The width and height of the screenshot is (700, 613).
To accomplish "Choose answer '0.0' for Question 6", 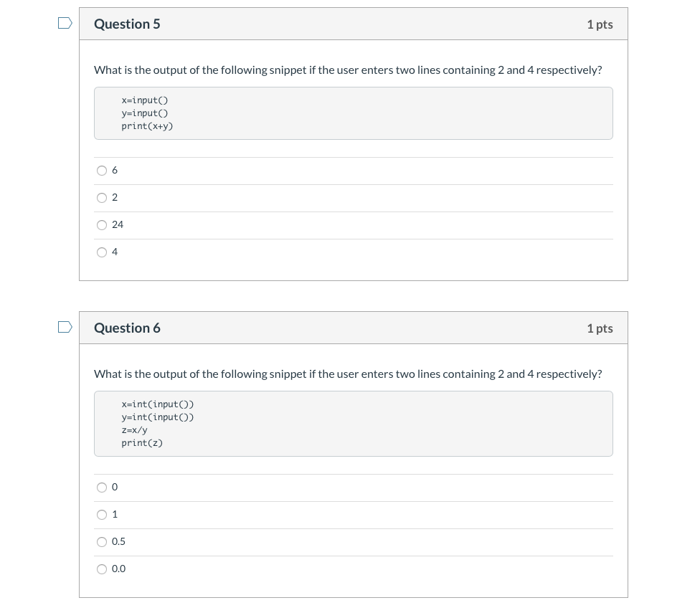I will click(102, 569).
